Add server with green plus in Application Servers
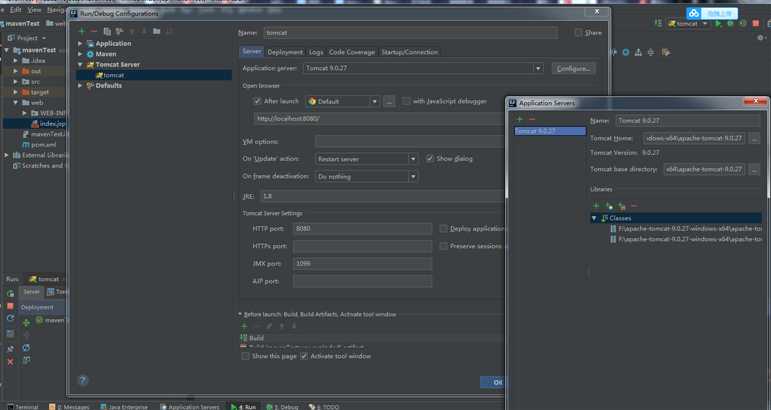The image size is (771, 410). 520,119
